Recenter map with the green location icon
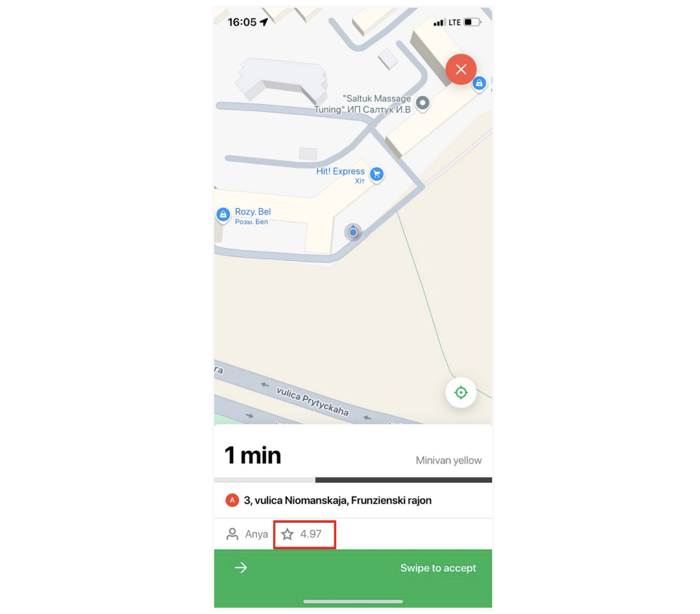 tap(461, 392)
